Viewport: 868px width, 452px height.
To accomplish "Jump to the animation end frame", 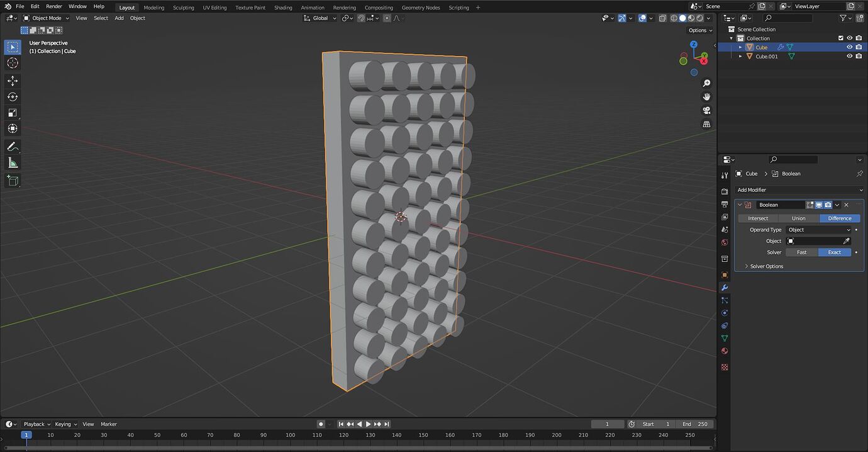I will pos(387,424).
